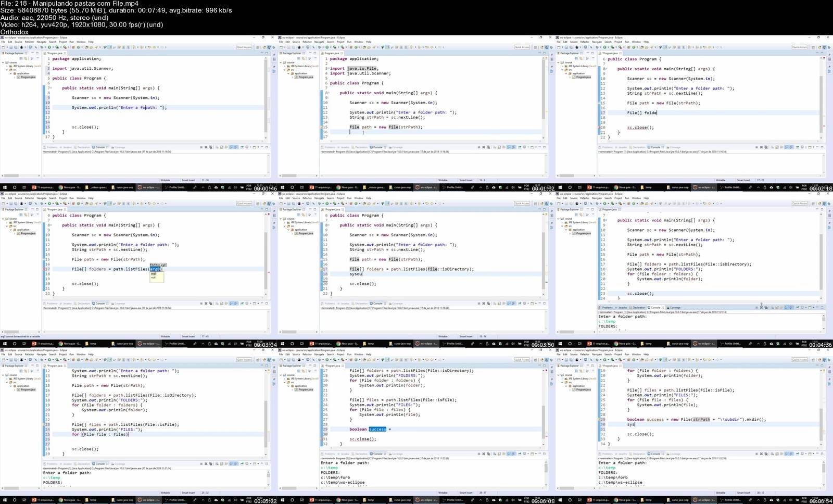Open the Run dropdown arrow in the 00:02:18 frame
Image resolution: width=833 pixels, height=504 pixels.
tap(608, 47)
